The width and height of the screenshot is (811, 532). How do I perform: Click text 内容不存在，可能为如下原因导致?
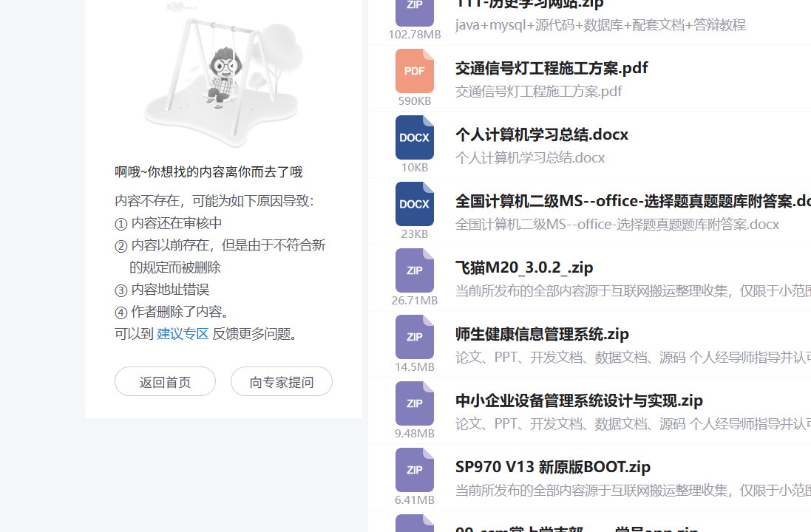[214, 200]
